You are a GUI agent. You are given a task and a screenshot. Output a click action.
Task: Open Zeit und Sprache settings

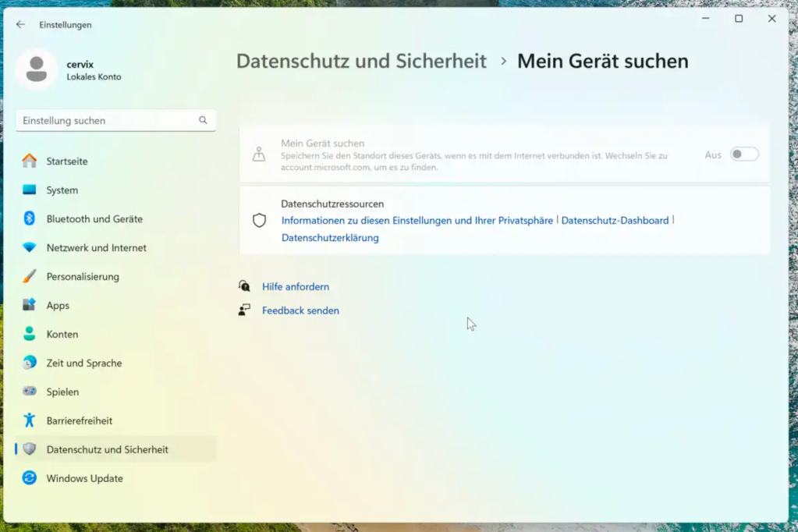(x=83, y=363)
